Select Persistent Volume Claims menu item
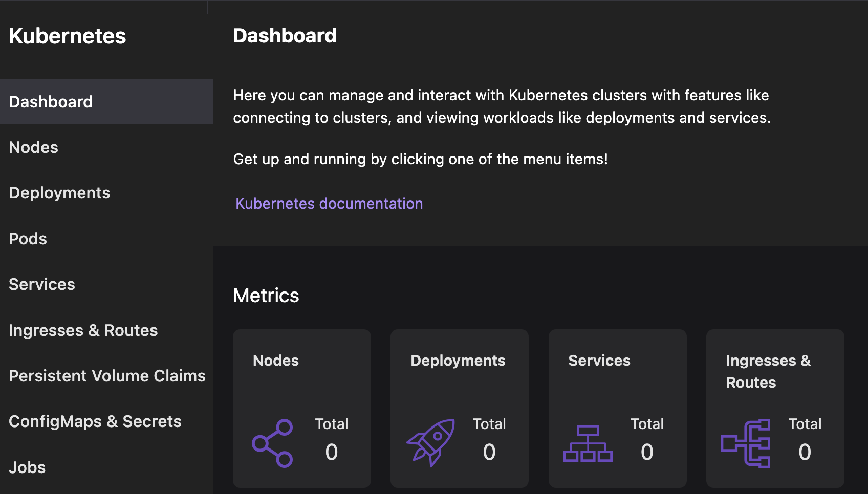This screenshot has width=868, height=494. tap(107, 376)
